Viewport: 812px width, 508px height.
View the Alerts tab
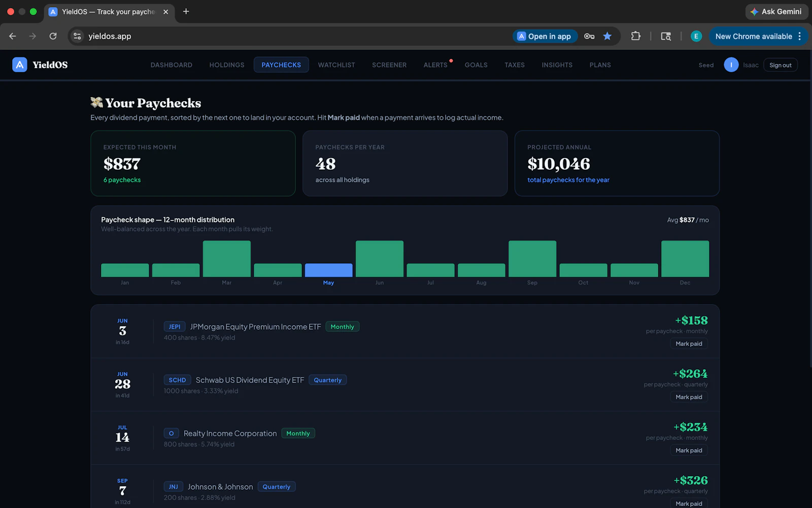click(435, 65)
